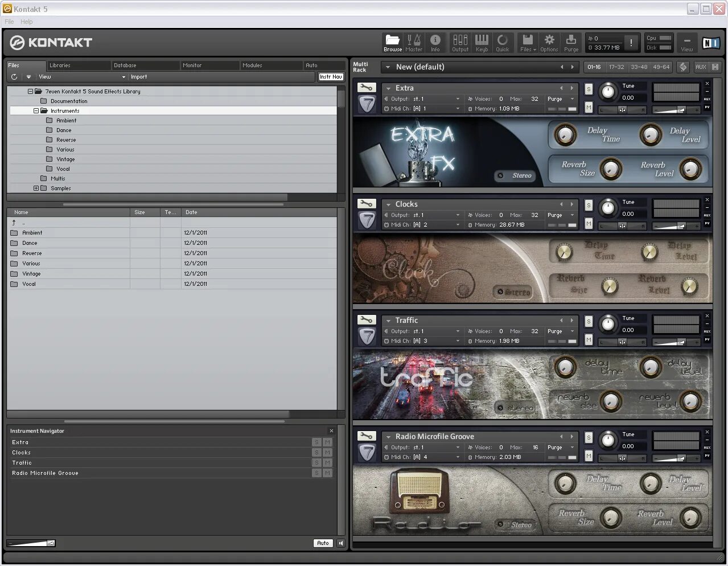Open Midi Ch dropdown of Traffic instrument
The width and height of the screenshot is (728, 566).
pos(458,341)
